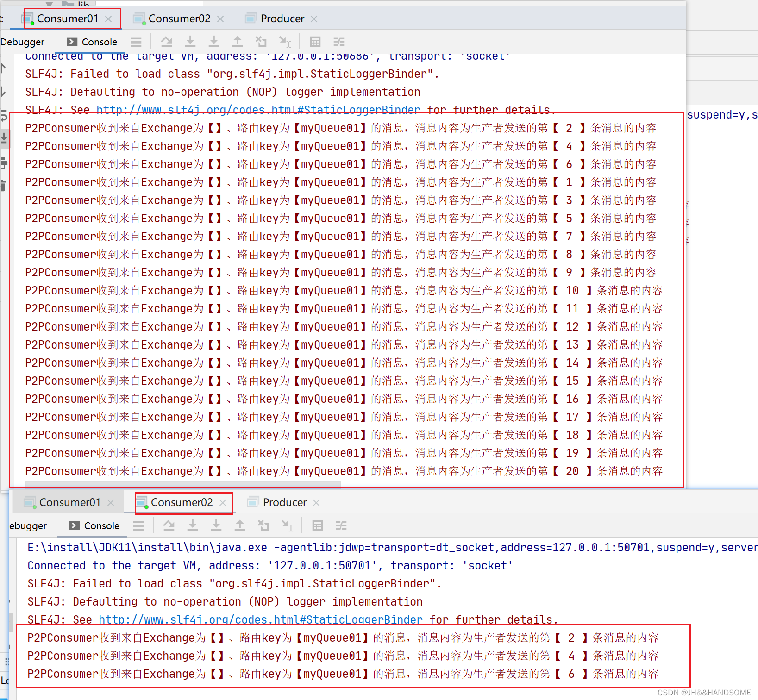Select Producer tab in upper debug panel
The height and width of the screenshot is (700, 758).
(282, 19)
